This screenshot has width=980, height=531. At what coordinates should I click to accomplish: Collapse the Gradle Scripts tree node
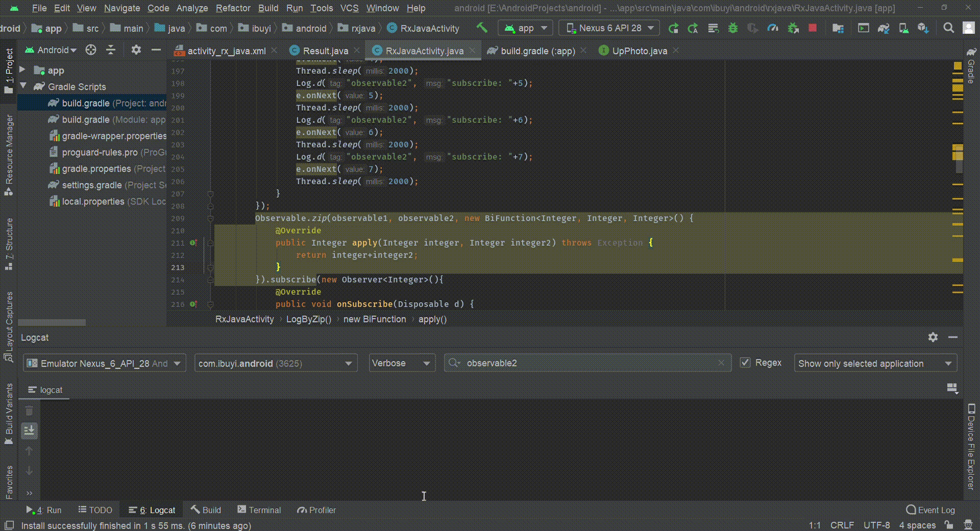pos(23,86)
